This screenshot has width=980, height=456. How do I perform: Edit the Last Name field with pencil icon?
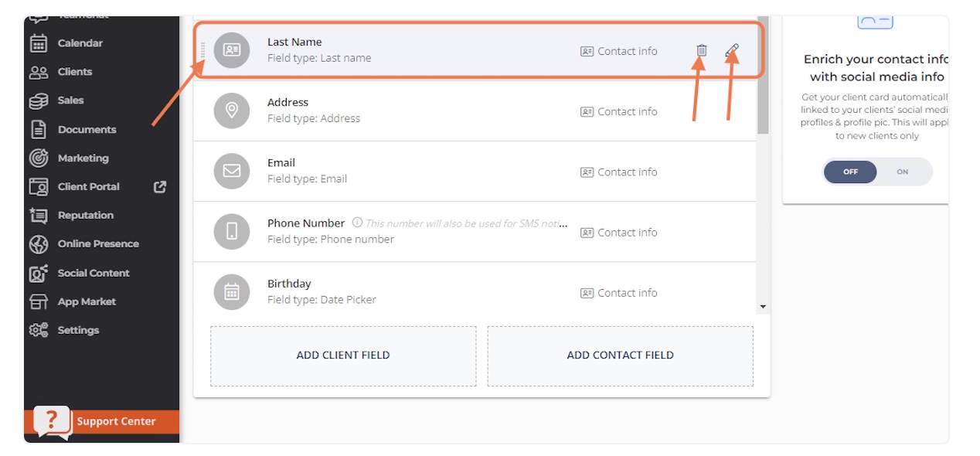pos(732,50)
